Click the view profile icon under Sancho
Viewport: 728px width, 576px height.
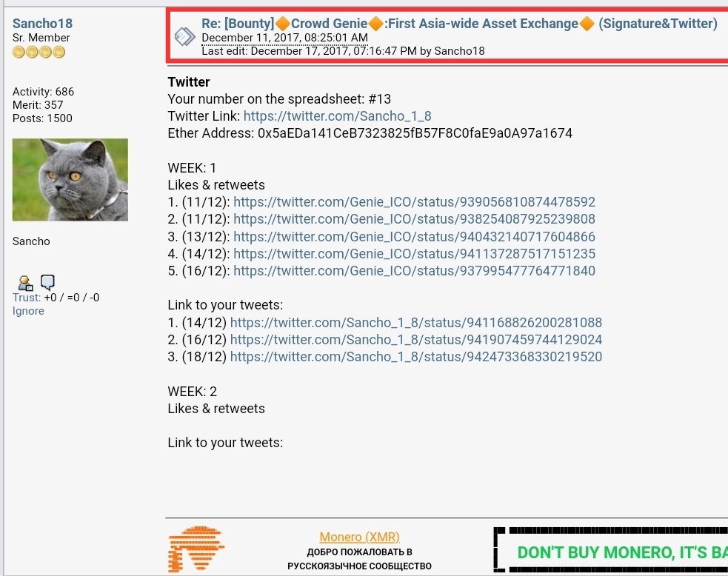(25, 282)
